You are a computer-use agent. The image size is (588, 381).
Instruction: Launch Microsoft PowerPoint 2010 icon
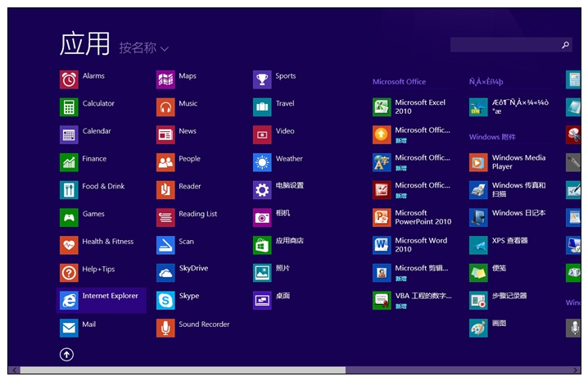382,217
